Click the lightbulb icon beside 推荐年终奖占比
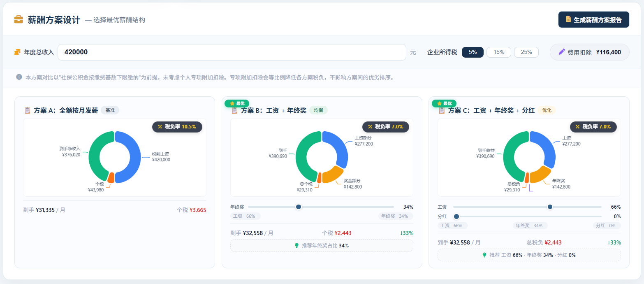This screenshot has width=644, height=284. click(297, 245)
